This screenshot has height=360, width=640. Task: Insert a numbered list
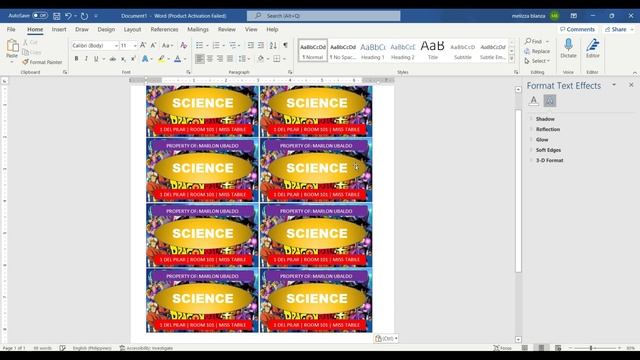[x=216, y=45]
